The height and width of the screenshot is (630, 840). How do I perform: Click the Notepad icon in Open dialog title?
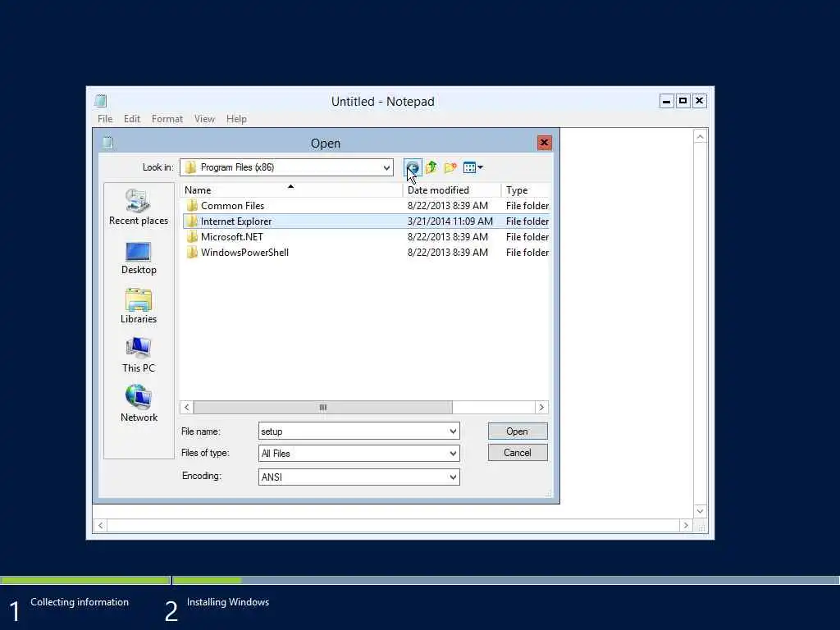[107, 143]
